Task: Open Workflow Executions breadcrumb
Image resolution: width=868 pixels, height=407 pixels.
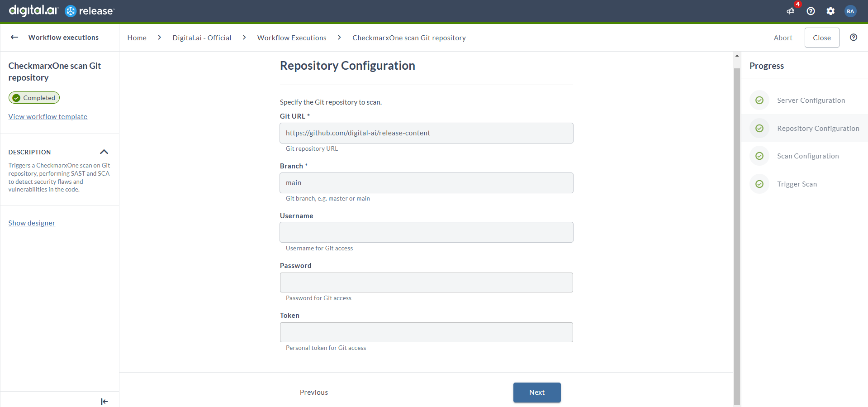Action: 292,38
